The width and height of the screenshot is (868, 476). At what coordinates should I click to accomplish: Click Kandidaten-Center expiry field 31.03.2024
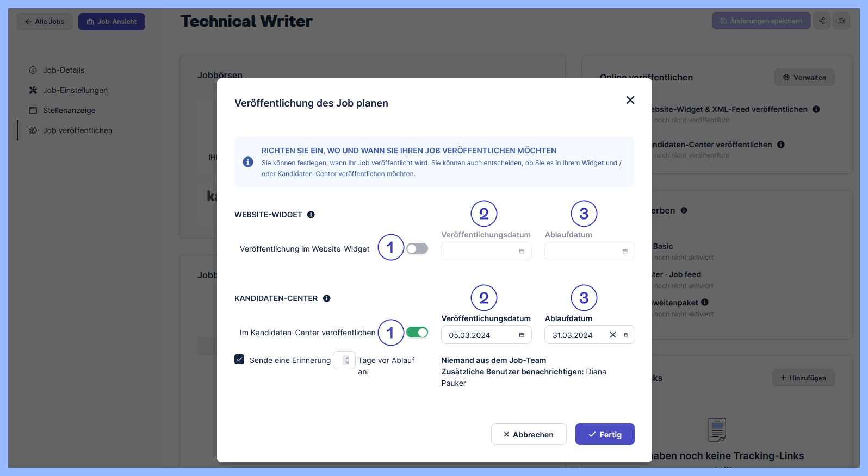[590, 335]
